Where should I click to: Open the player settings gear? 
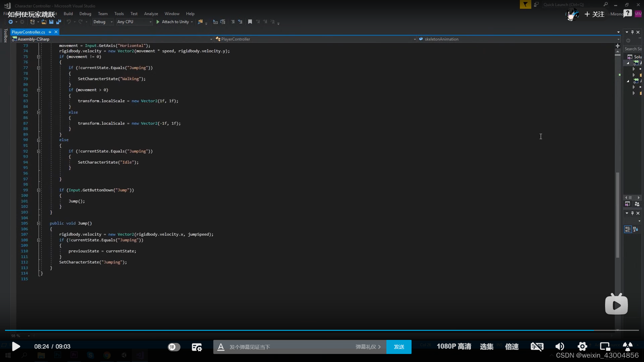582,347
